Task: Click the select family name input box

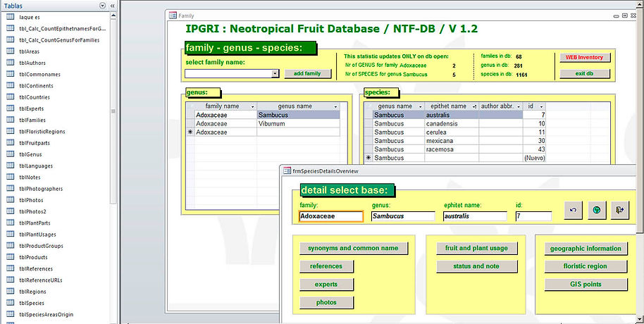Action: click(228, 73)
